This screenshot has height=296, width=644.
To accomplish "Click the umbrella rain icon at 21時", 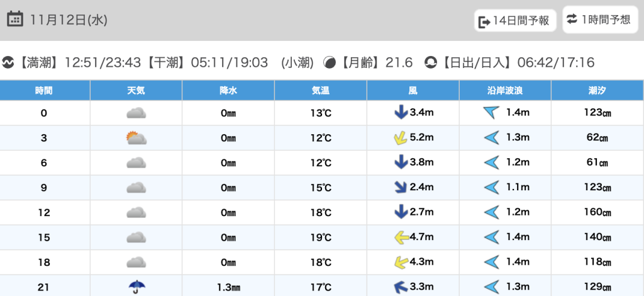I will 136,287.
